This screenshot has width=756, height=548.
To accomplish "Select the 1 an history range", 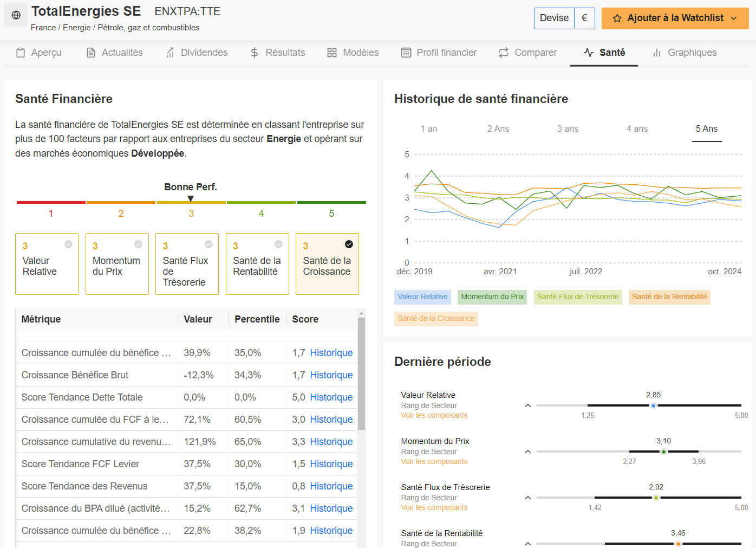I will [429, 129].
